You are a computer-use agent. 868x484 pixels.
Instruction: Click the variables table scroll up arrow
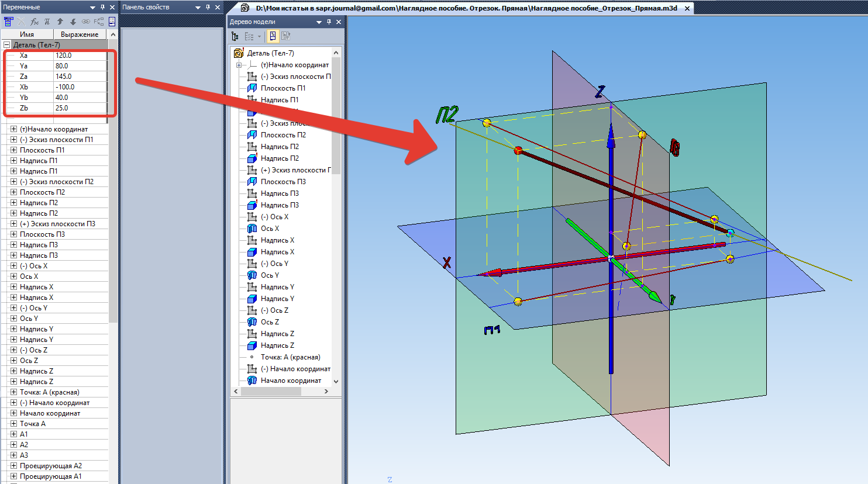(x=113, y=34)
